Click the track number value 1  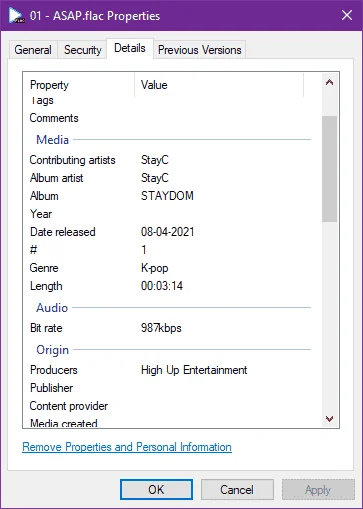(x=144, y=250)
